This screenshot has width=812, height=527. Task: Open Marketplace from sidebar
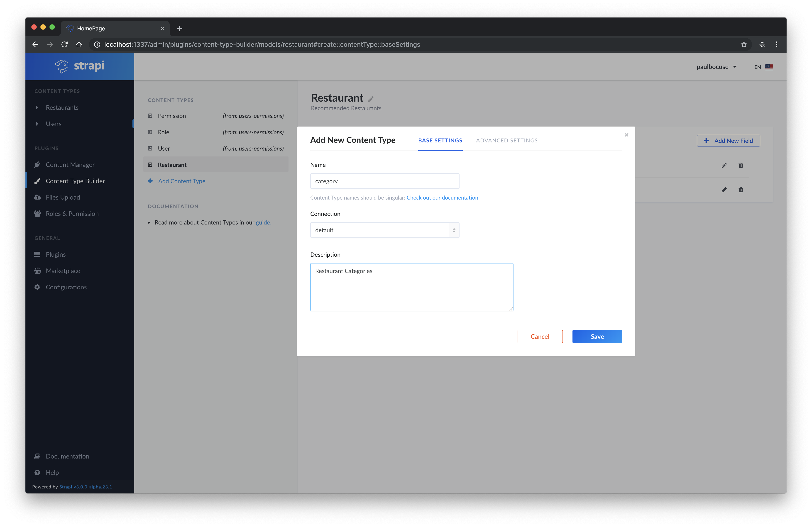coord(63,271)
